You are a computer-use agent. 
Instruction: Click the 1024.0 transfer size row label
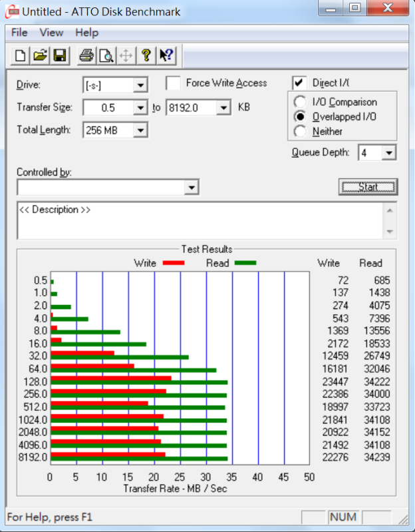(33, 419)
